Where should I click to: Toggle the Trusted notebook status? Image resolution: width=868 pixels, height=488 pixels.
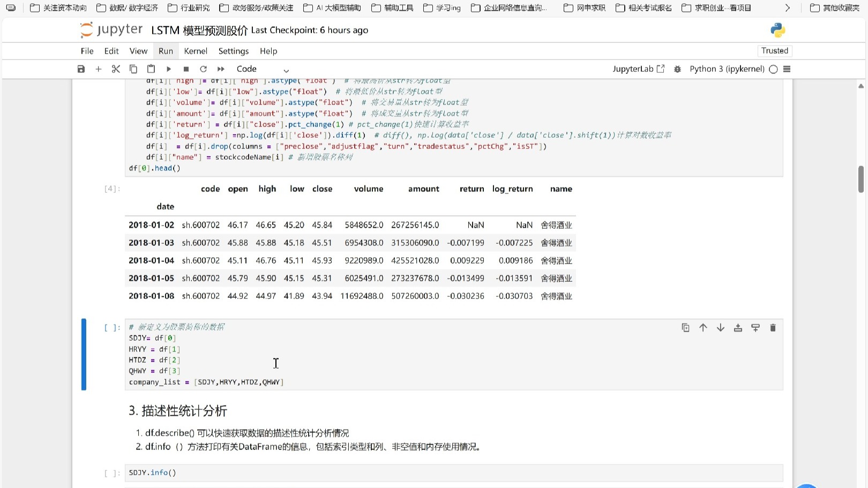pos(774,50)
